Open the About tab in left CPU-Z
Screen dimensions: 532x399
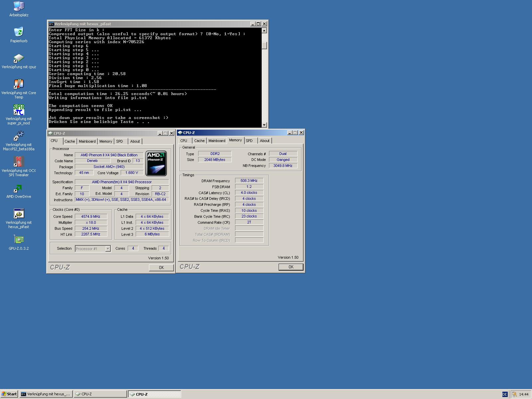(135, 141)
